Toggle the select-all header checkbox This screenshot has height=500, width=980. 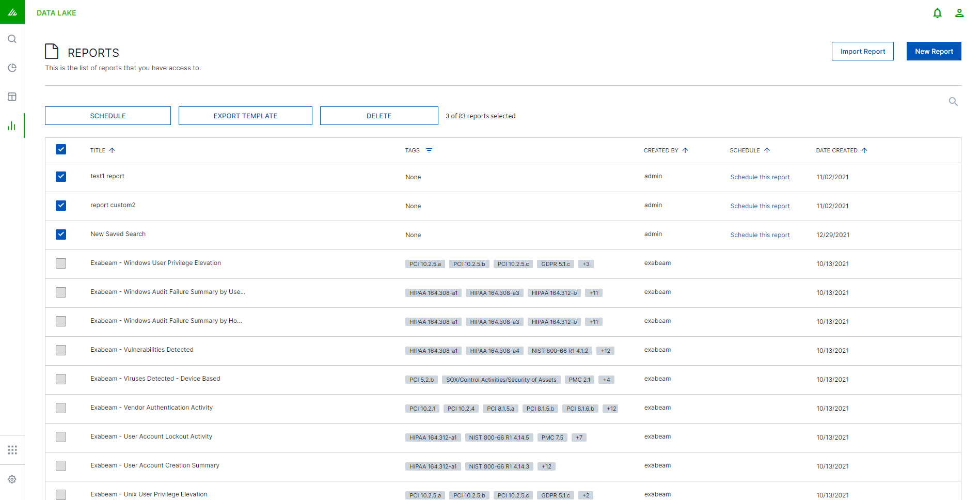[x=61, y=149]
